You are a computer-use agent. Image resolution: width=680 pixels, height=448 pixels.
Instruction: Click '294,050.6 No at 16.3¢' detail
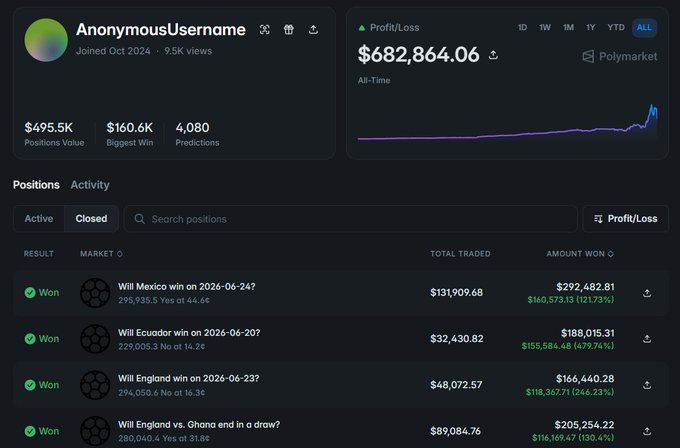(x=161, y=392)
